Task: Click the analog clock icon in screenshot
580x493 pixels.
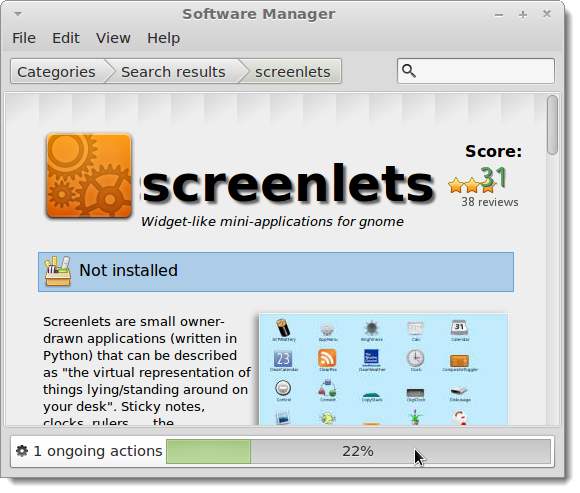Action: [416, 358]
